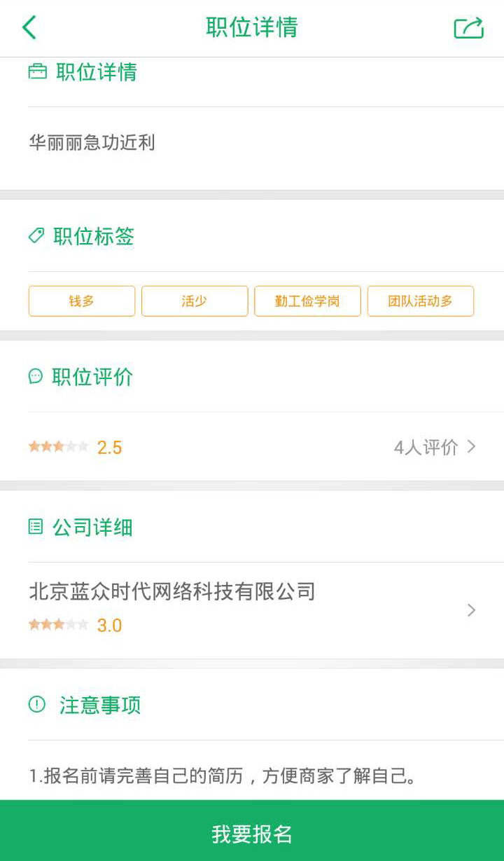Tap the tag icon beside 职位标签

click(x=36, y=236)
